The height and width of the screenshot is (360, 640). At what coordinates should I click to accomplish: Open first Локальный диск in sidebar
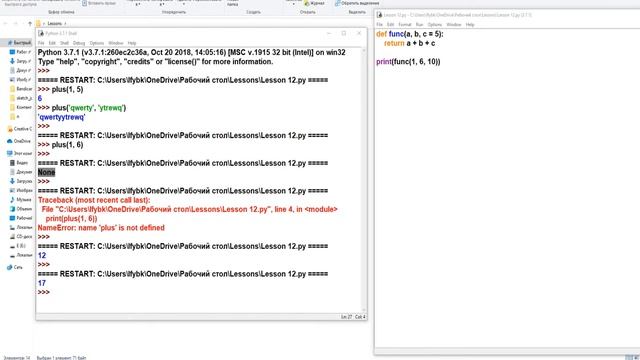(x=21, y=227)
